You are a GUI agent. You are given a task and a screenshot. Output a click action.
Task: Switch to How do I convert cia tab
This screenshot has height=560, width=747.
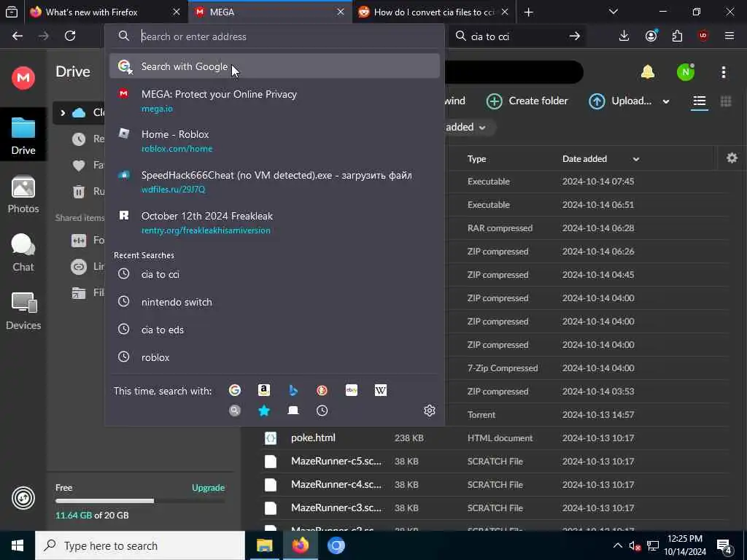pyautogui.click(x=433, y=12)
